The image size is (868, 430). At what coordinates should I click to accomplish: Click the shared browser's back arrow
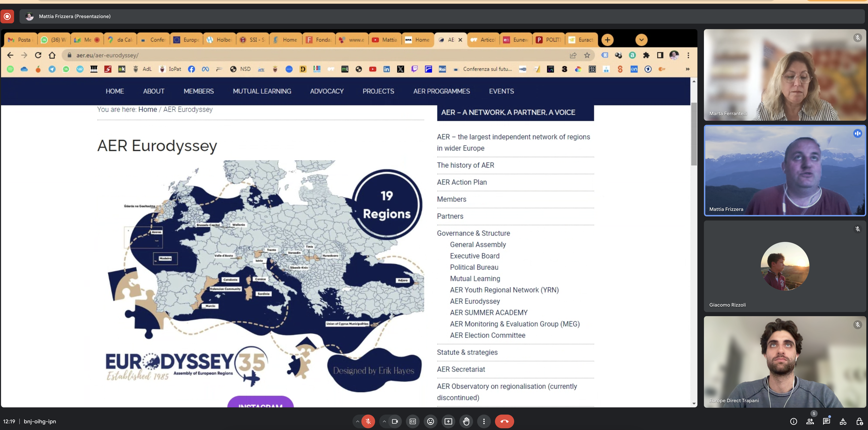10,55
